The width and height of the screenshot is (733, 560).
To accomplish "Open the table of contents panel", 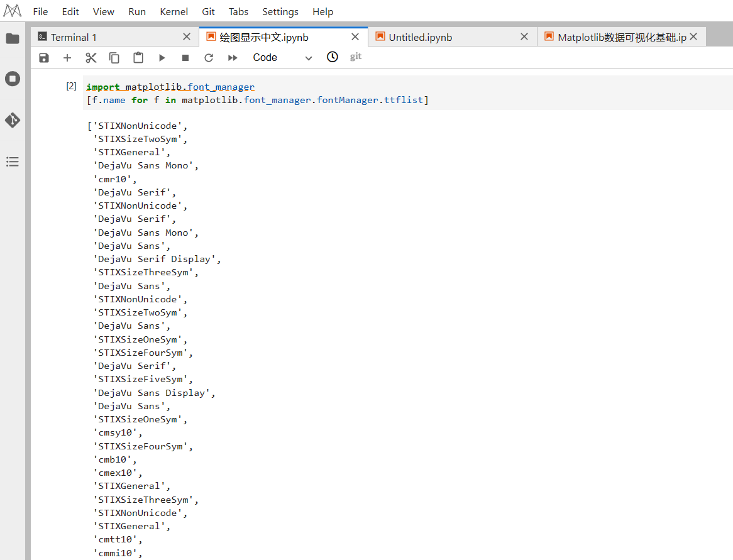I will pos(13,162).
